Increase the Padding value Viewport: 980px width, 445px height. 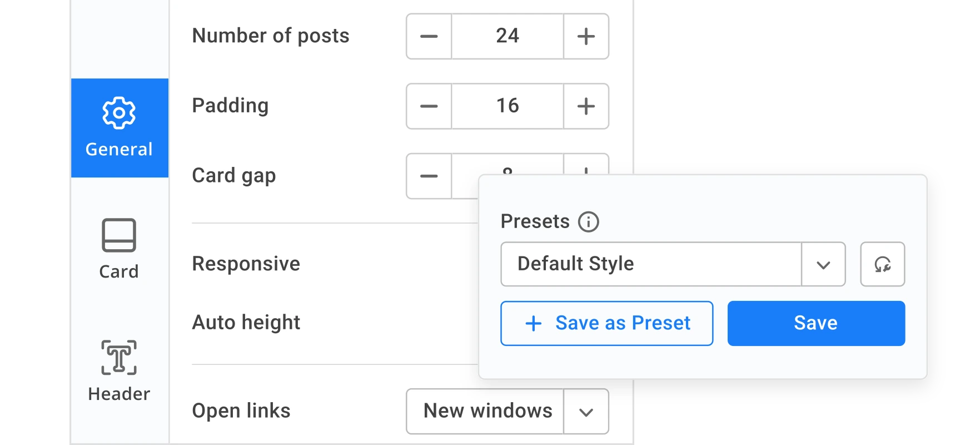586,106
